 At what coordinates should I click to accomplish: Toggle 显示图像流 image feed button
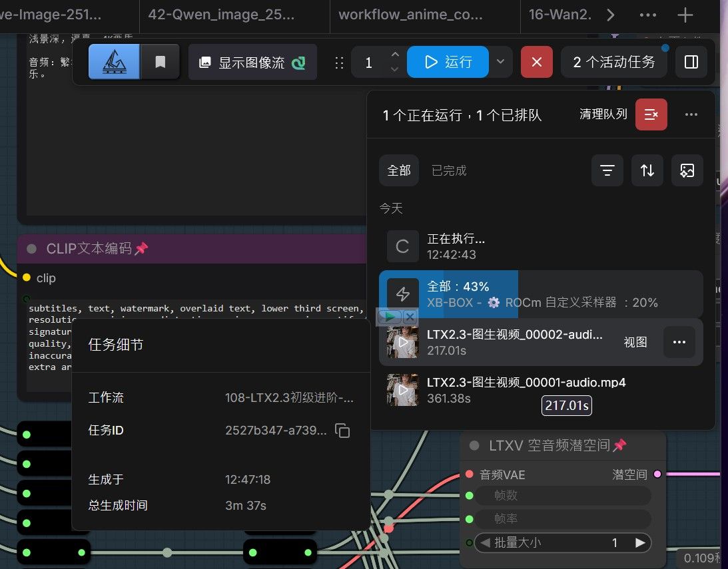point(252,62)
